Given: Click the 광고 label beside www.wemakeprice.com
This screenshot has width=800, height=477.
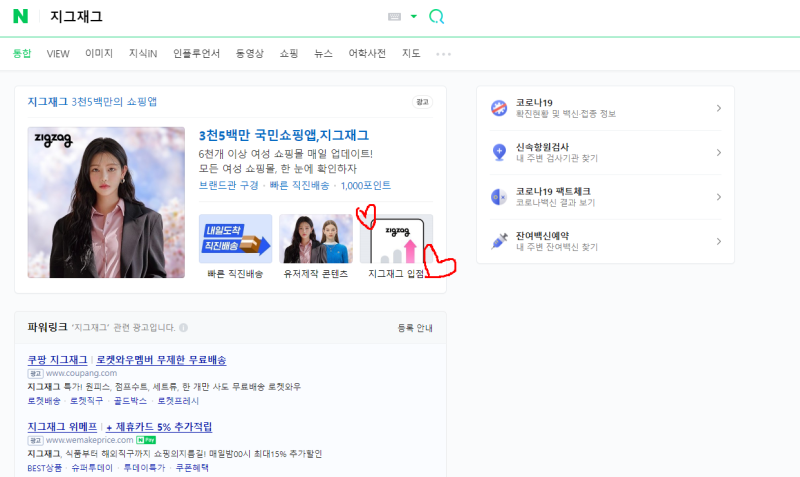Looking at the screenshot, I should 35,440.
